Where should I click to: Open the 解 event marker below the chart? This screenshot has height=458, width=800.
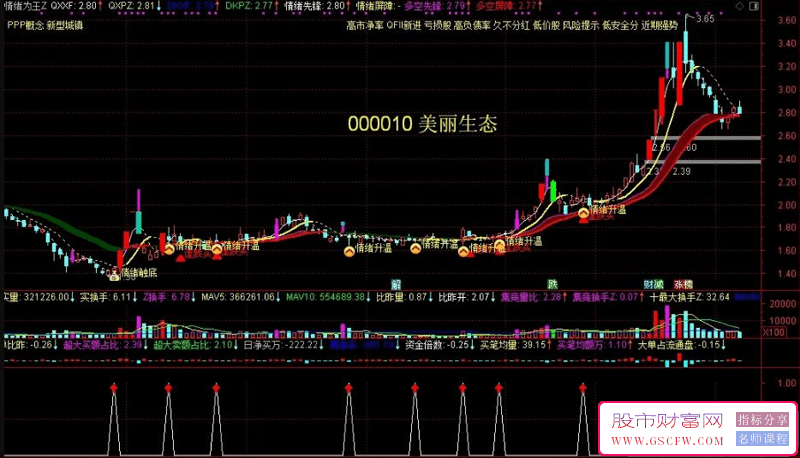(396, 284)
